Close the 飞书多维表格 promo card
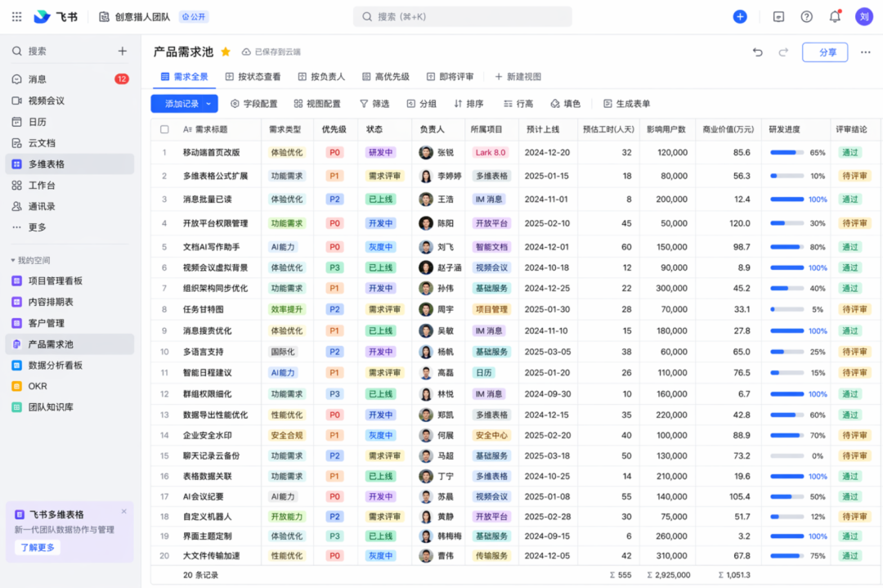 point(124,512)
